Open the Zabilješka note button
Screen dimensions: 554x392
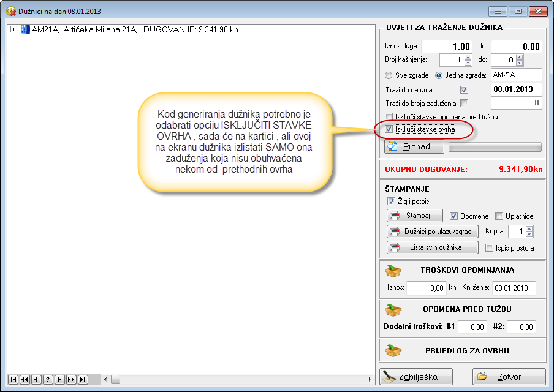click(416, 377)
